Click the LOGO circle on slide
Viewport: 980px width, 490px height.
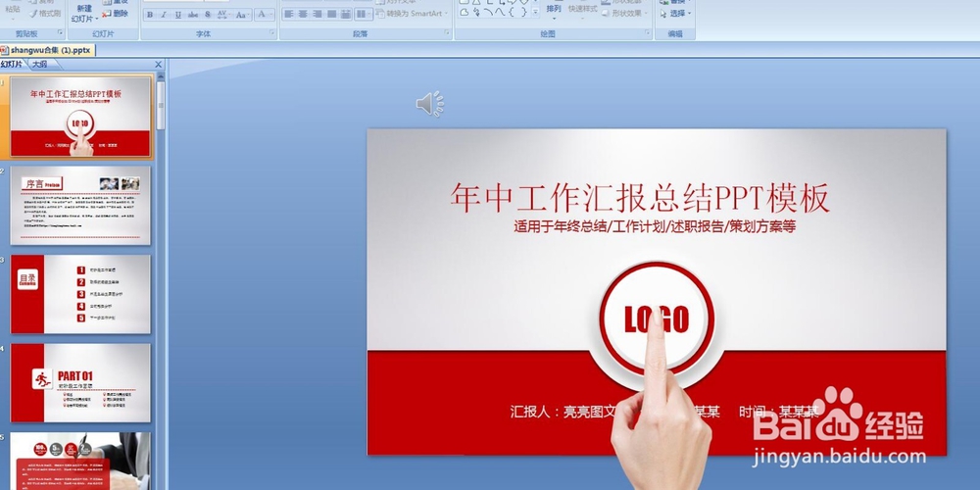[x=657, y=318]
